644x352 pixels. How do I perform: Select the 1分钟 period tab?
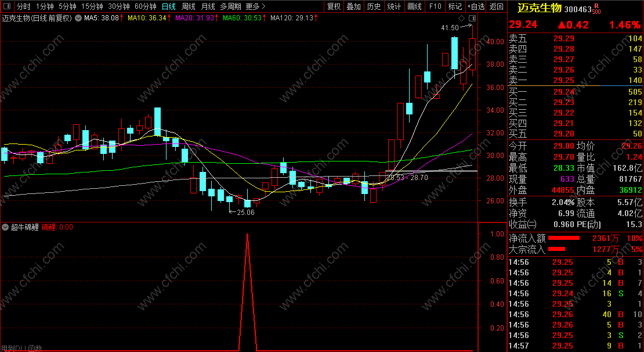click(45, 6)
